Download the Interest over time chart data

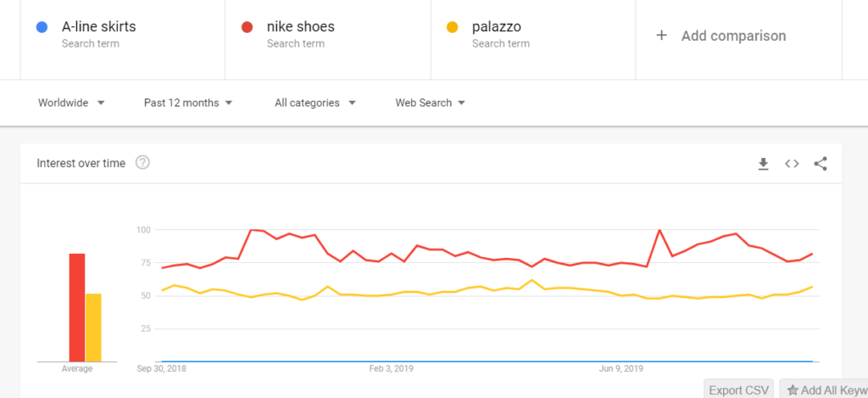(763, 164)
